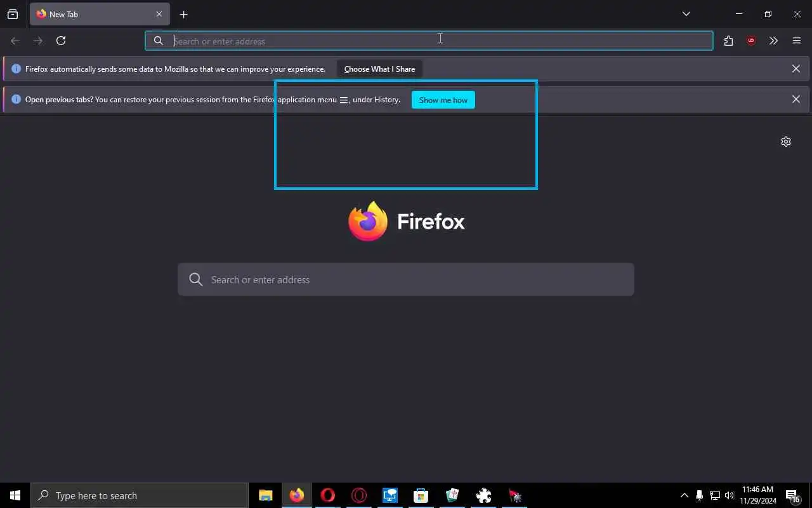Click info icon on data notification
Screen dimensions: 812x508
[x=16, y=69]
